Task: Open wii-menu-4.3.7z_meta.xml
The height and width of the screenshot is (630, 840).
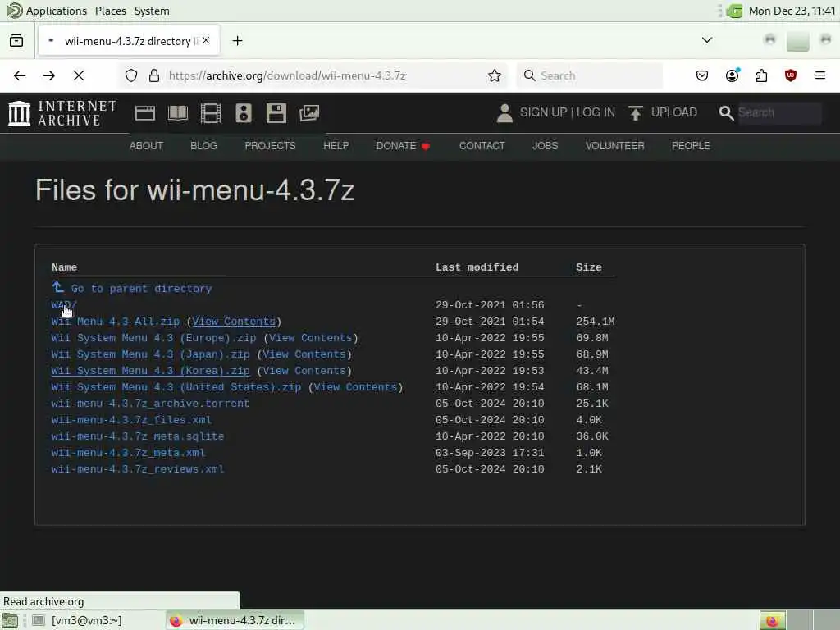Action: coord(128,453)
